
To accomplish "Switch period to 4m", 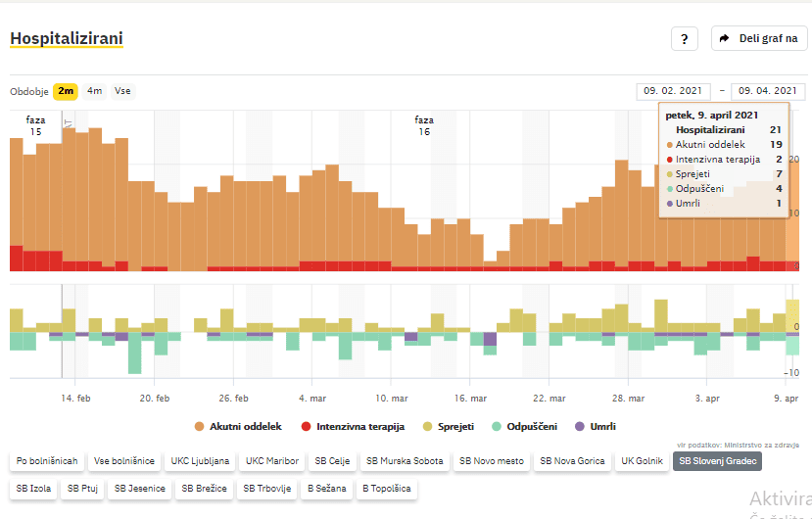I will coord(94,91).
